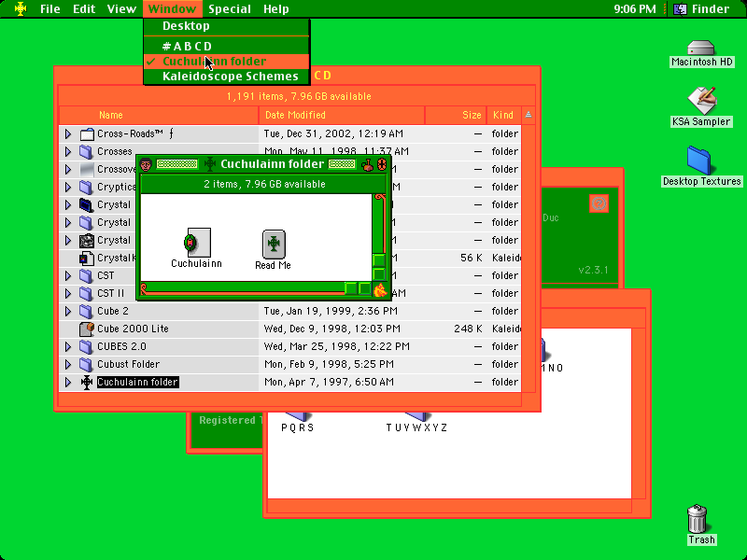
Task: Click face close box in Cuchulainn window
Action: tap(146, 165)
